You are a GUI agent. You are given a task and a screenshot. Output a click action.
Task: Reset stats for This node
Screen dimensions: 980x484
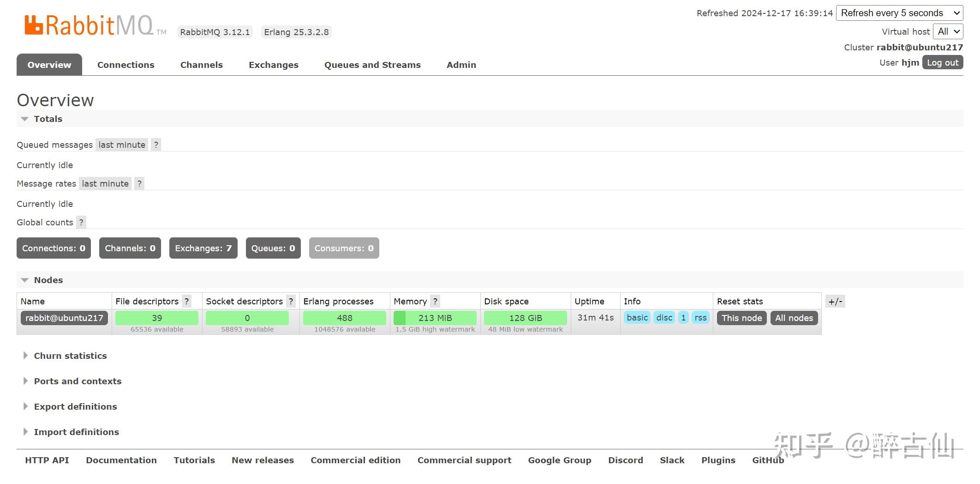[x=742, y=318]
